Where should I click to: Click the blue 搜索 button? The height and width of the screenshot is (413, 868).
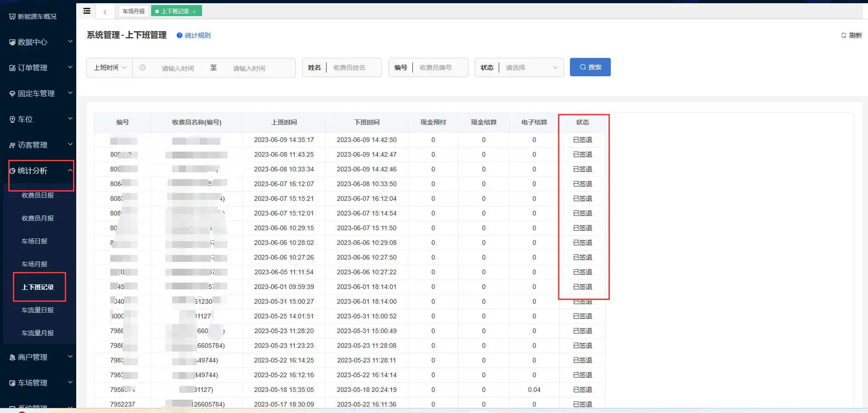(x=590, y=67)
